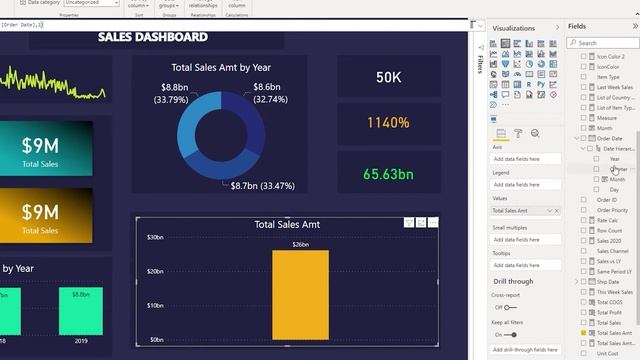The height and width of the screenshot is (360, 640).
Task: Click Manage relationships in ribbon
Action: pyautogui.click(x=203, y=5)
